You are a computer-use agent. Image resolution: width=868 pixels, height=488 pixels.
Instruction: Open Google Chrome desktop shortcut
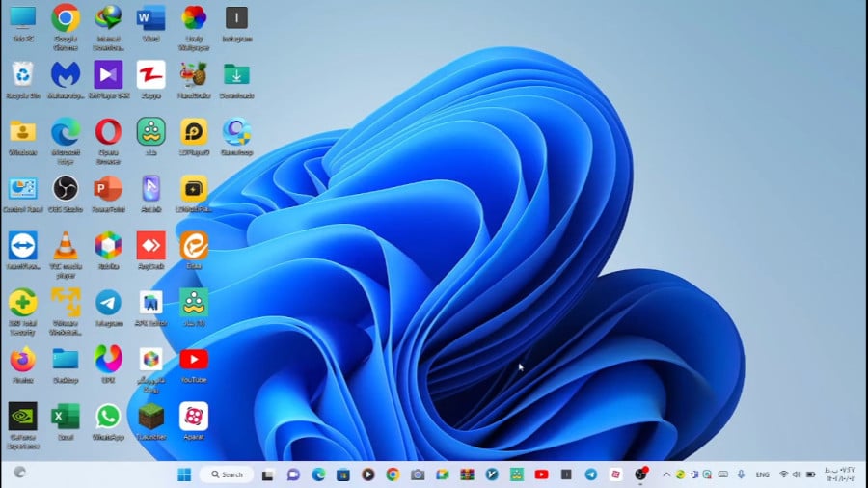coord(66,17)
